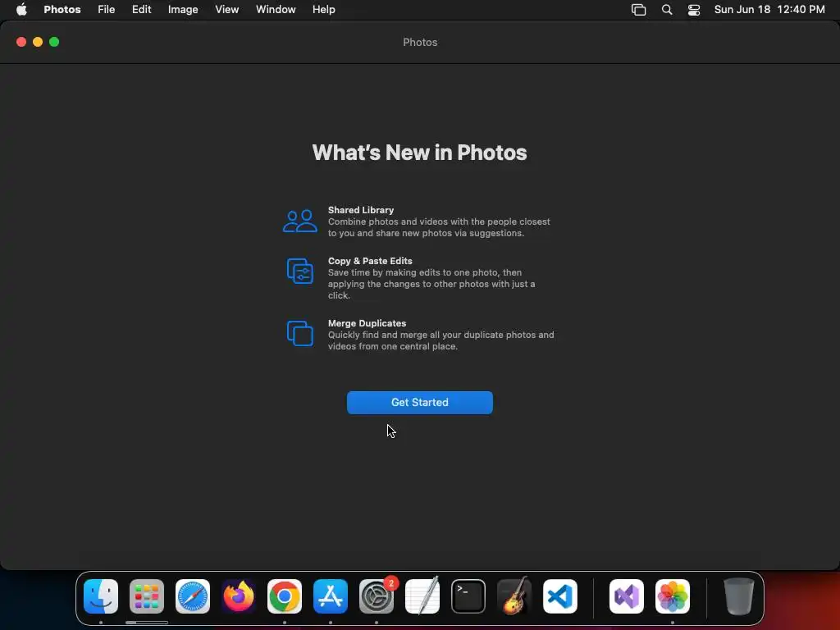Viewport: 840px width, 630px height.
Task: Open the Image menu
Action: [183, 9]
